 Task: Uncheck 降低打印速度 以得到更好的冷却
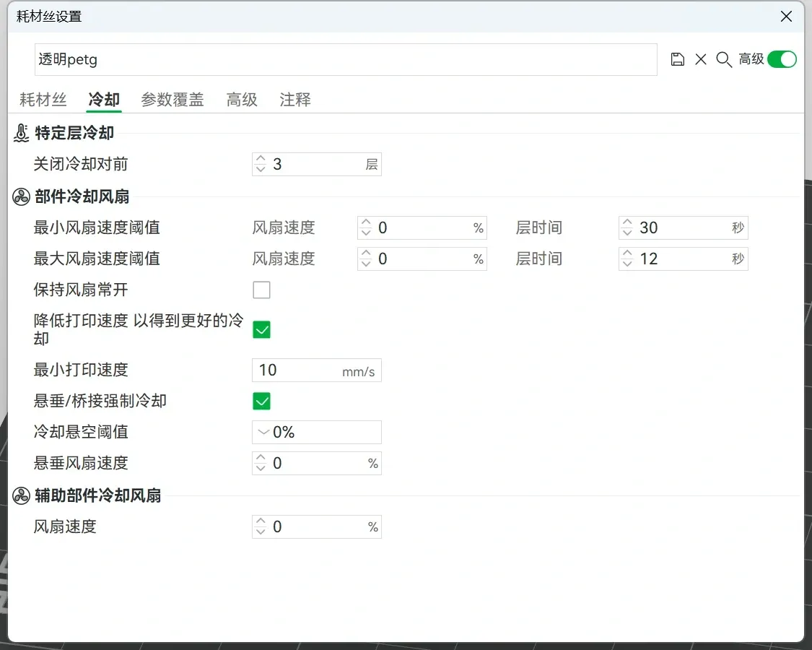tap(261, 330)
